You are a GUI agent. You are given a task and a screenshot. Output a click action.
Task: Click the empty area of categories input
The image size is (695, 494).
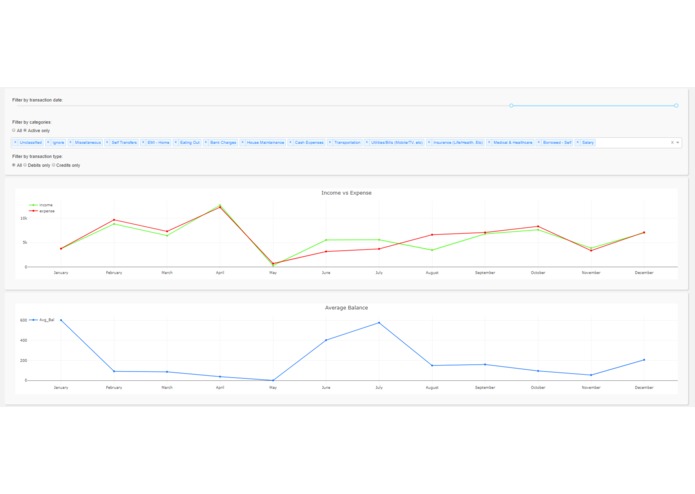tap(632, 143)
